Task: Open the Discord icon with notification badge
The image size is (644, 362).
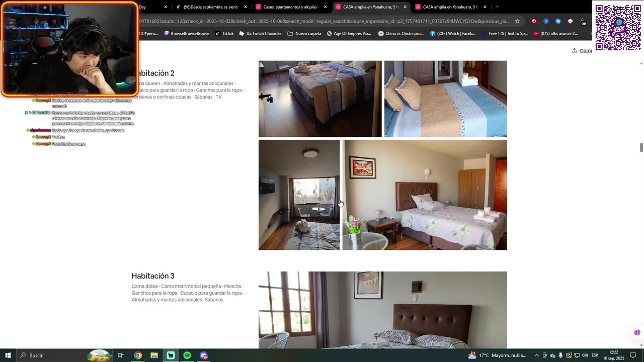Action: tap(204, 355)
